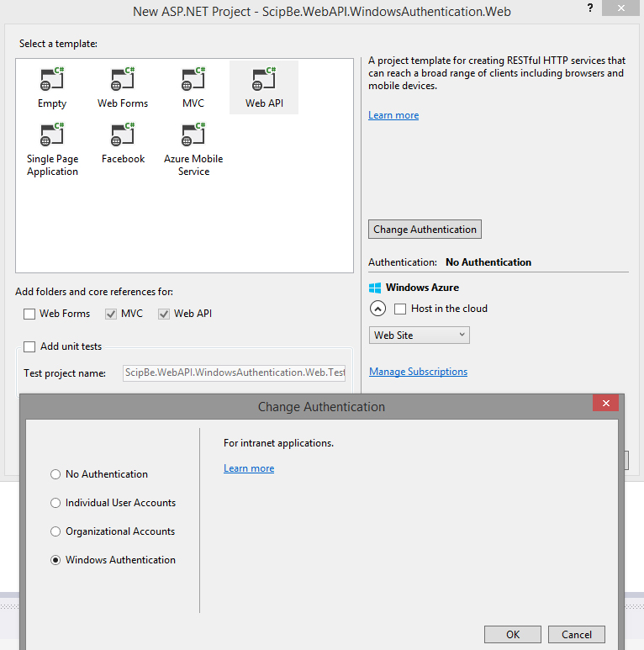
Task: Select the Azure Mobile Service template
Action: click(x=193, y=149)
